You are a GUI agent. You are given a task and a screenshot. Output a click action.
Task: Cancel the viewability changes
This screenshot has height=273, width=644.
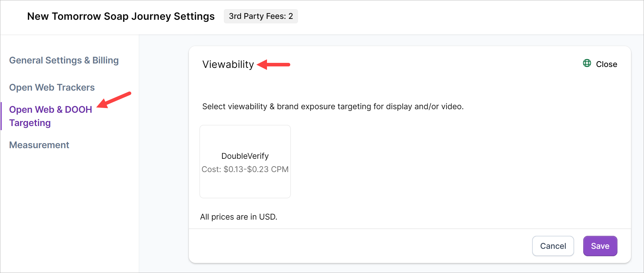pos(553,246)
